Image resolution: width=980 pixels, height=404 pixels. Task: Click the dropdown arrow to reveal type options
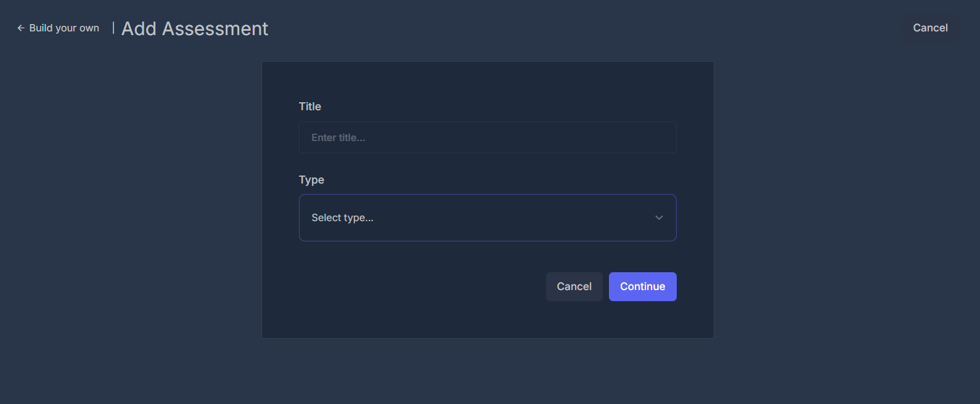click(659, 217)
